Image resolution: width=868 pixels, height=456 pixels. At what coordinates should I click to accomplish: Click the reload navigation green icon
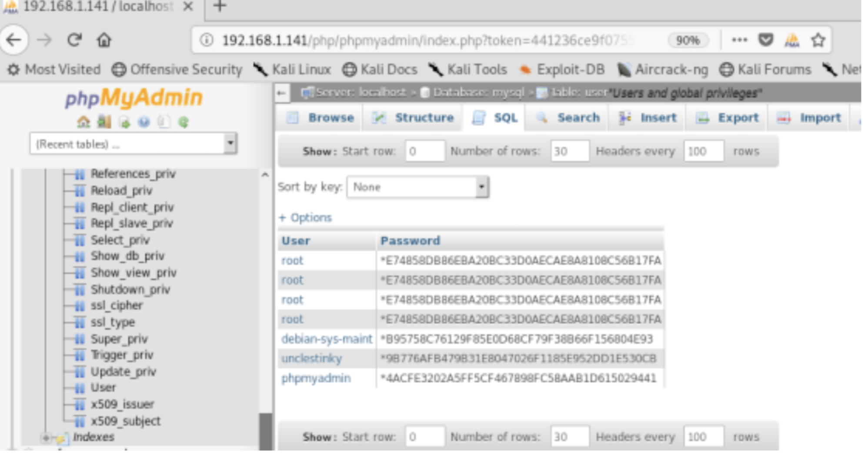coord(184,122)
